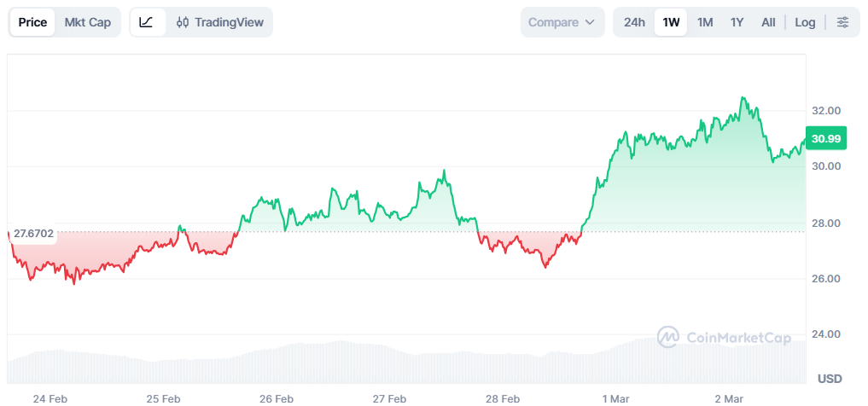Click the CoinMarketCap watermark logo
Screen dimensions: 868x406
(724, 338)
